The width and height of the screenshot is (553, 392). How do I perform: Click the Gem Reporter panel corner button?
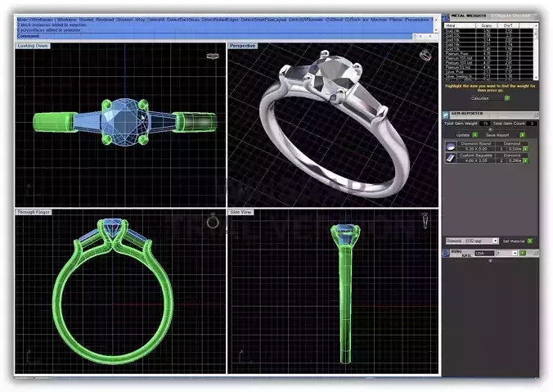(x=536, y=115)
